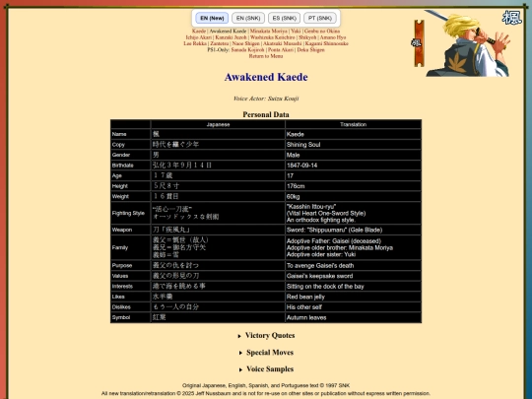Switch to the PT (SNK) translation tab
This screenshot has width=532, height=399.
[320, 18]
